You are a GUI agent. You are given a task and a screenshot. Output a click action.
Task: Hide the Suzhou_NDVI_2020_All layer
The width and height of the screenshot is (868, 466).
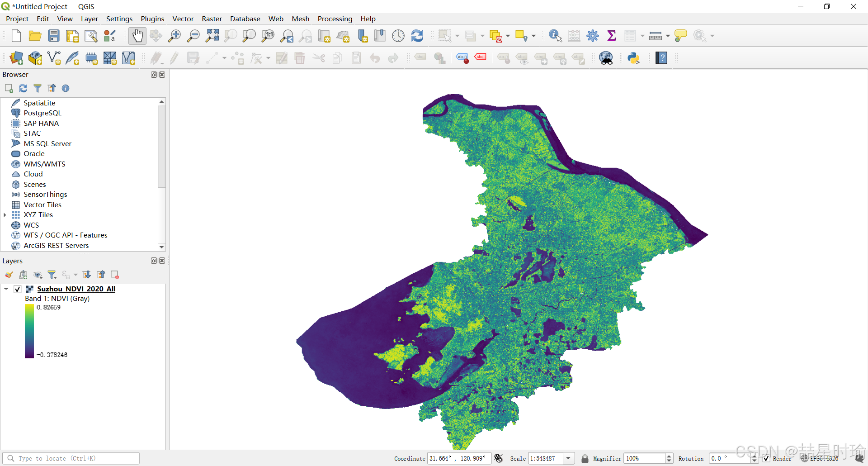pyautogui.click(x=17, y=289)
